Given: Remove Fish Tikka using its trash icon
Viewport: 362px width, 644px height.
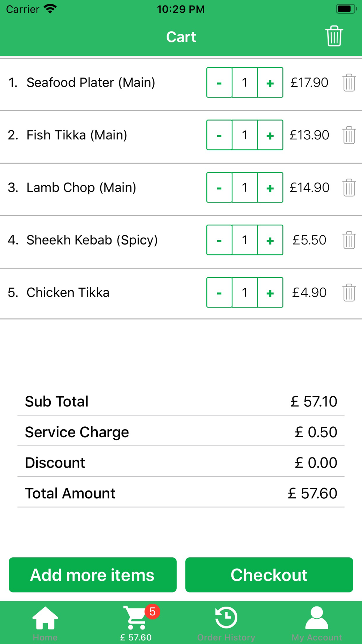Looking at the screenshot, I should point(349,135).
